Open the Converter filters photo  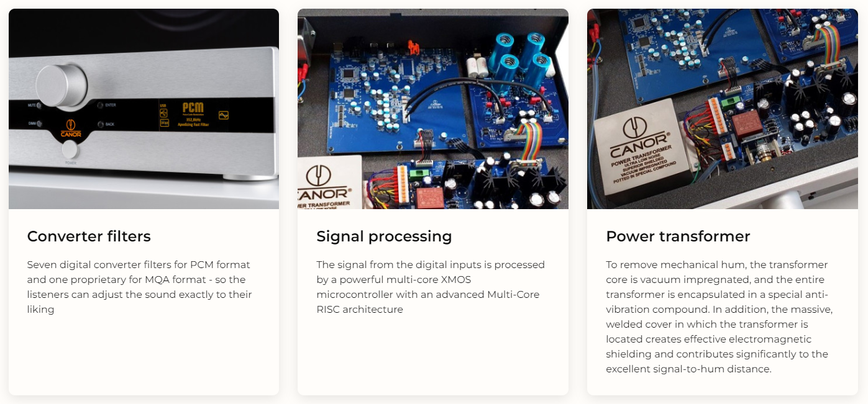coord(144,109)
